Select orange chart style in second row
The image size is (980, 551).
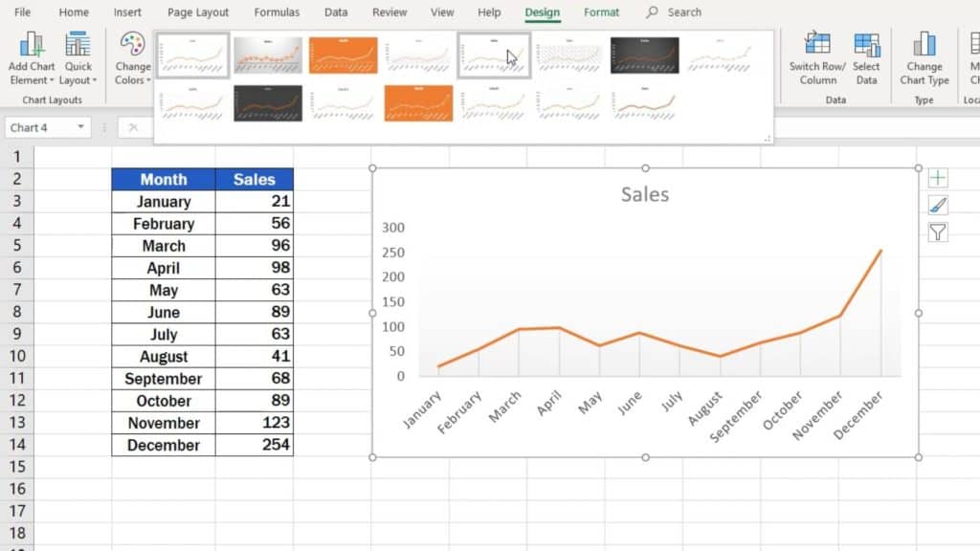point(418,103)
